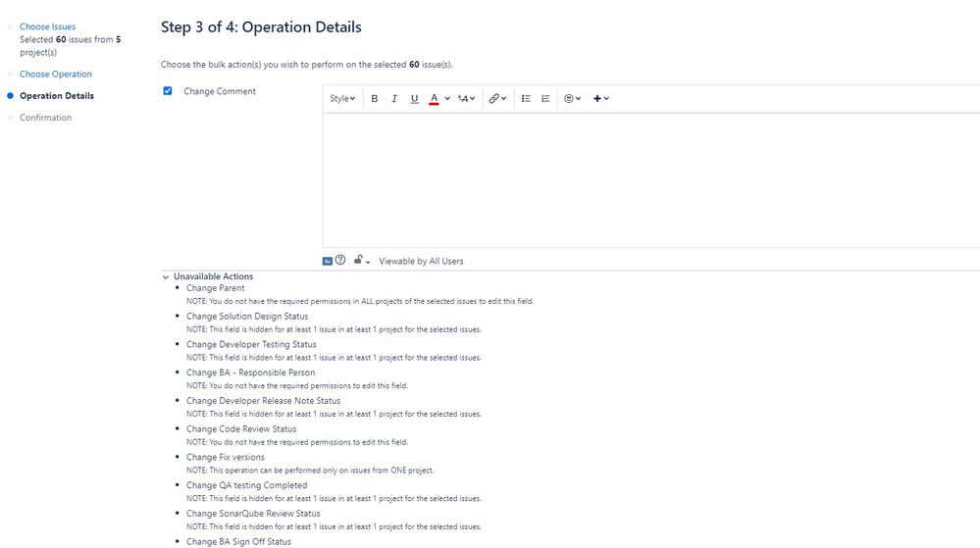
Task: Open the Style dropdown
Action: 342,99
